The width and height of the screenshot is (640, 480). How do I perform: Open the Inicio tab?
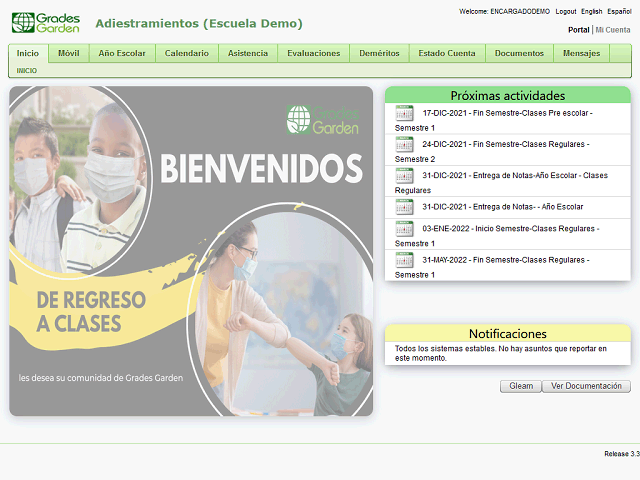click(28, 53)
